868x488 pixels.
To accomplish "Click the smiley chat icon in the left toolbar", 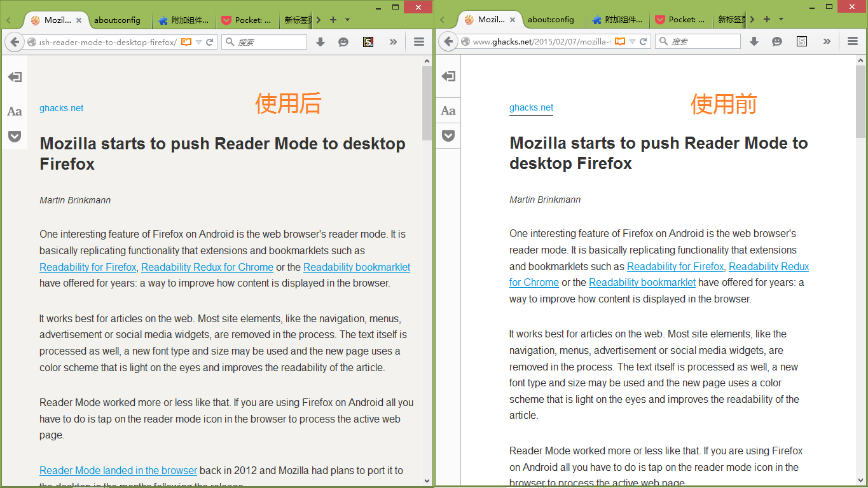I will (x=343, y=42).
